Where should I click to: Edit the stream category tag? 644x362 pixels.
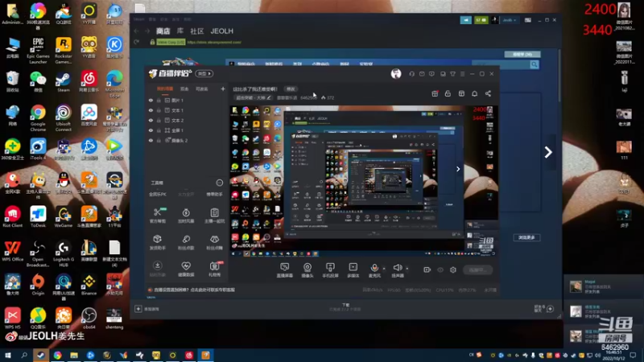(x=254, y=97)
